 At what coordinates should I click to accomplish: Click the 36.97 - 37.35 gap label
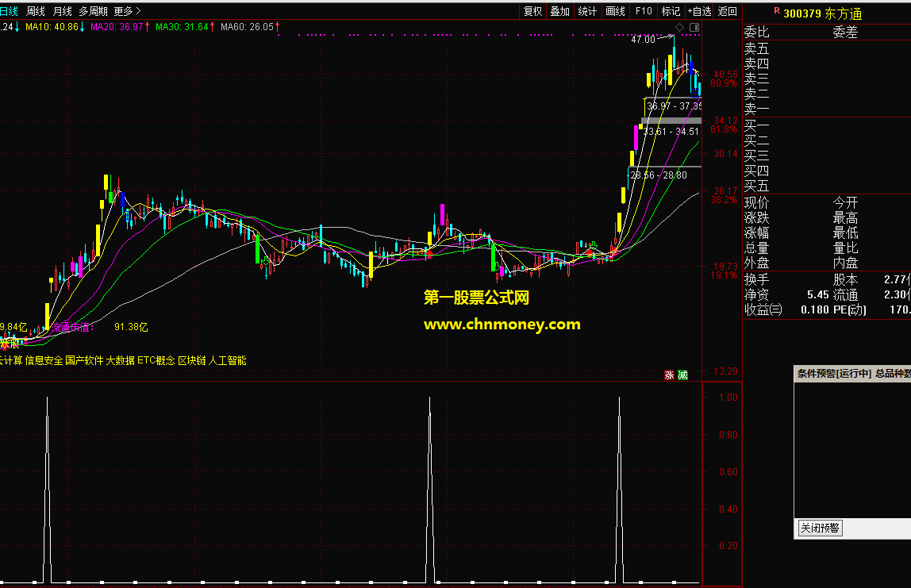point(674,106)
